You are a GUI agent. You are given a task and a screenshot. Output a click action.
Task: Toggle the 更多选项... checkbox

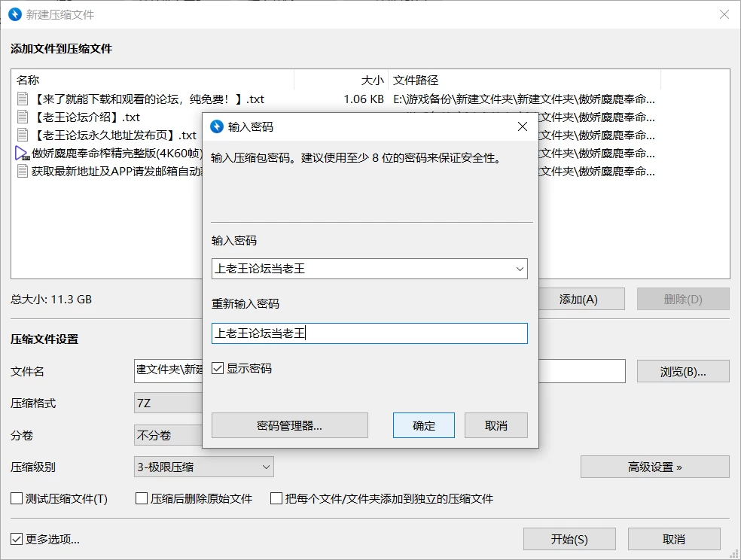coord(17,539)
